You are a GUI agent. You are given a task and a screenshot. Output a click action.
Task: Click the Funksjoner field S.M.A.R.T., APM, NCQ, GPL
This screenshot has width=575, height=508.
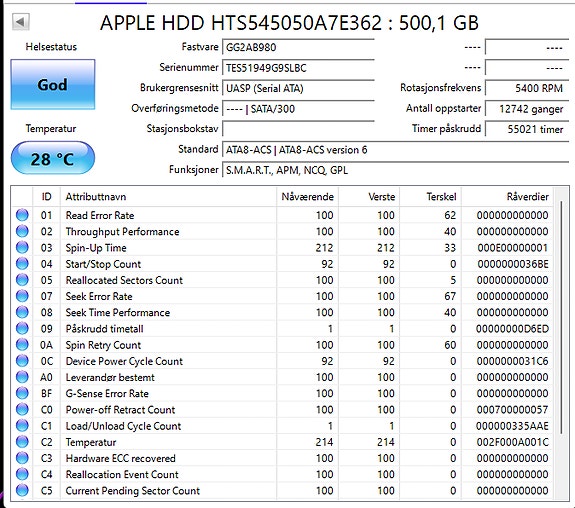tap(396, 170)
